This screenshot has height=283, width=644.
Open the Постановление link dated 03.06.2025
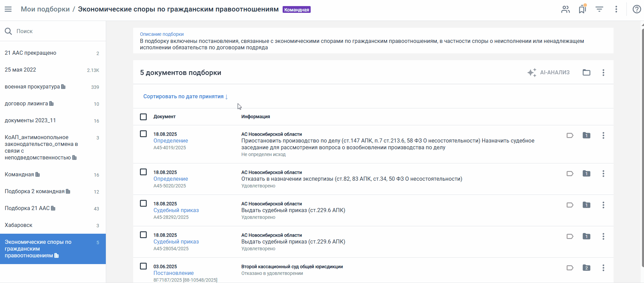click(x=173, y=273)
